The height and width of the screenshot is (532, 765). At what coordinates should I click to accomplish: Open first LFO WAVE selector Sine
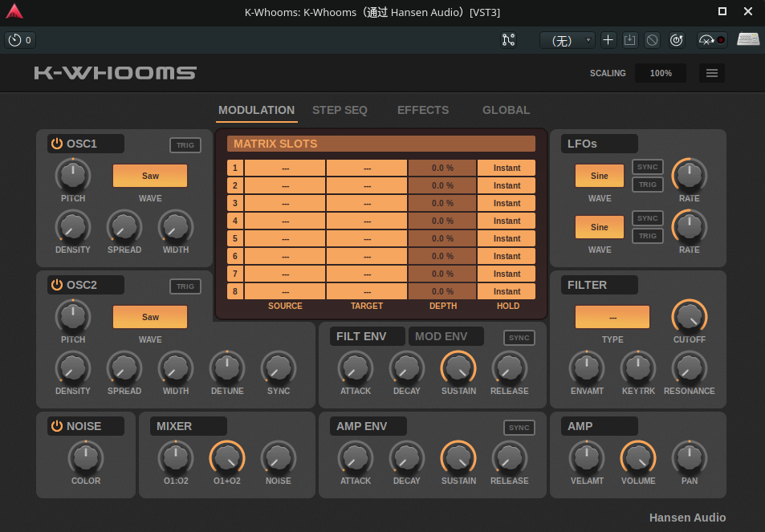tap(599, 176)
